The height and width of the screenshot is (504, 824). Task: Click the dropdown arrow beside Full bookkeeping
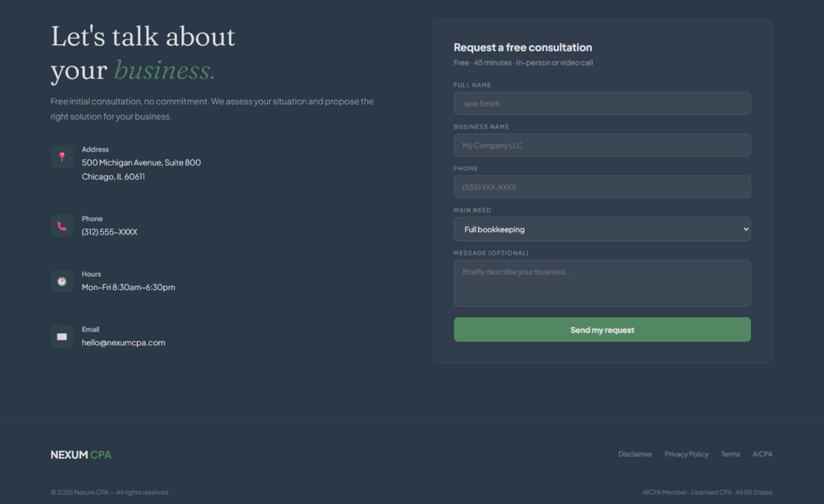click(745, 229)
